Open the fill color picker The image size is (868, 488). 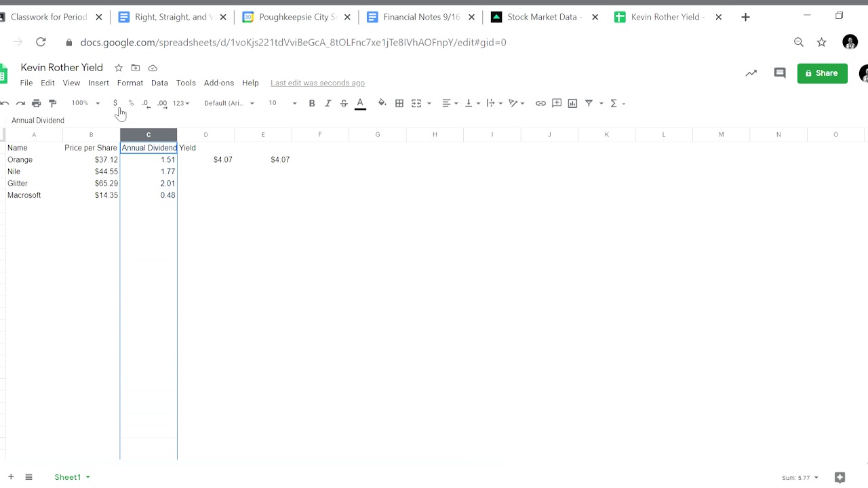[x=382, y=103]
